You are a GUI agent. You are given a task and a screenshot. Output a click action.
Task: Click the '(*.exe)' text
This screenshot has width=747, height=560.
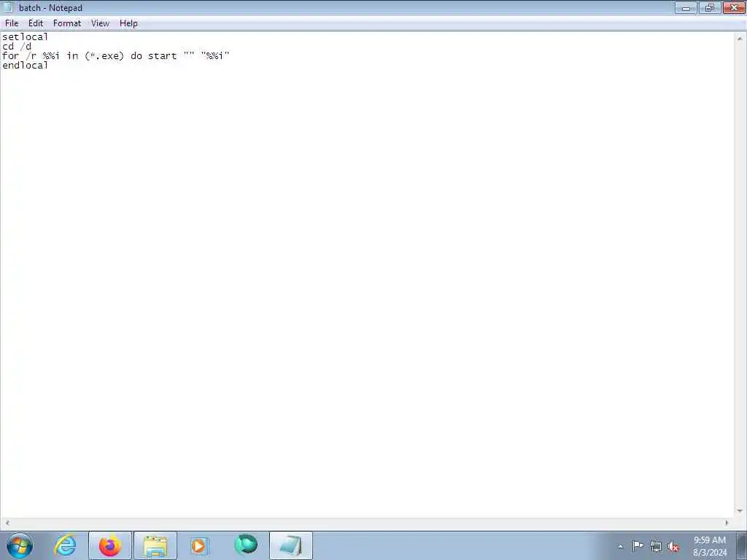(x=104, y=55)
